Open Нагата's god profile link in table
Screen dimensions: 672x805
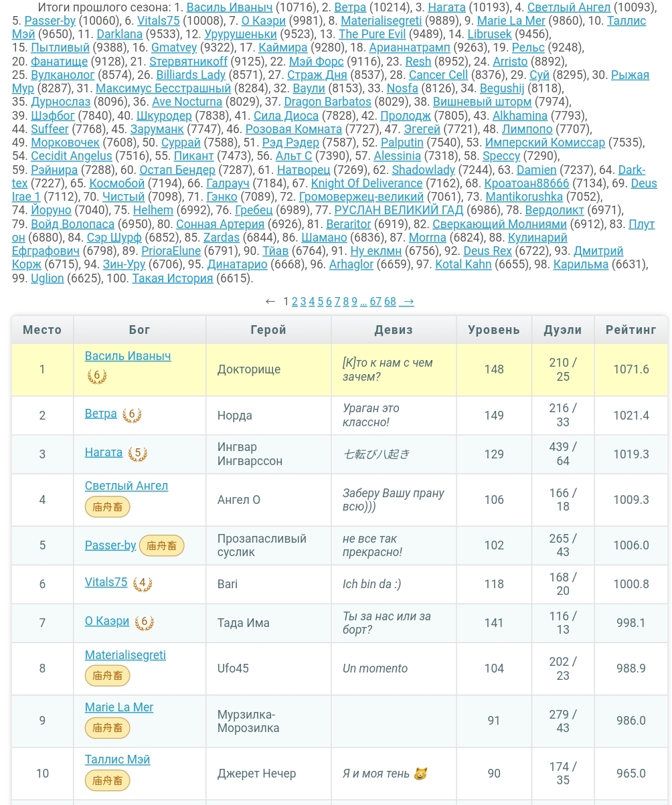click(104, 453)
